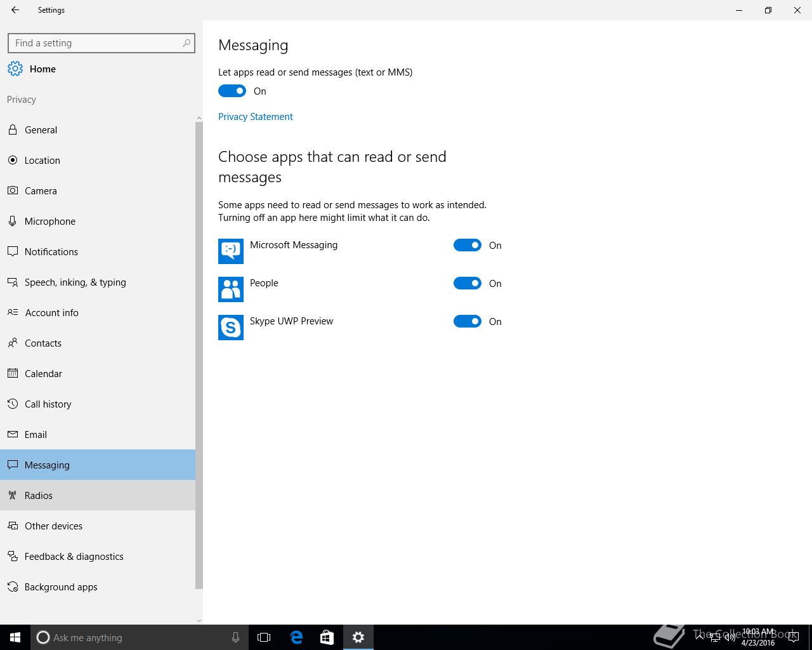Select Calendar in the sidebar

point(98,373)
